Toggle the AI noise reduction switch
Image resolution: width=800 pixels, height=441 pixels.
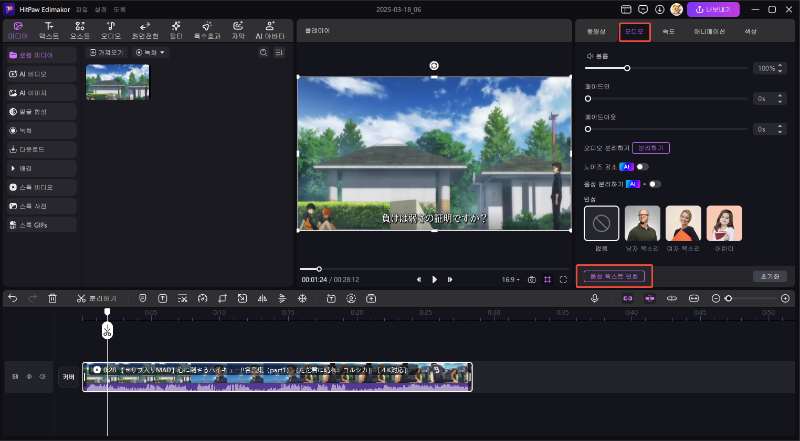tap(641, 166)
